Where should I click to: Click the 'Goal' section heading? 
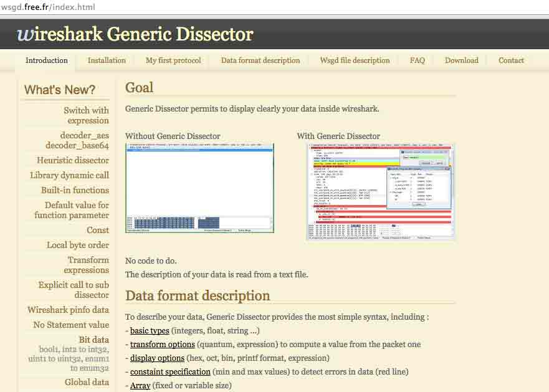point(140,87)
